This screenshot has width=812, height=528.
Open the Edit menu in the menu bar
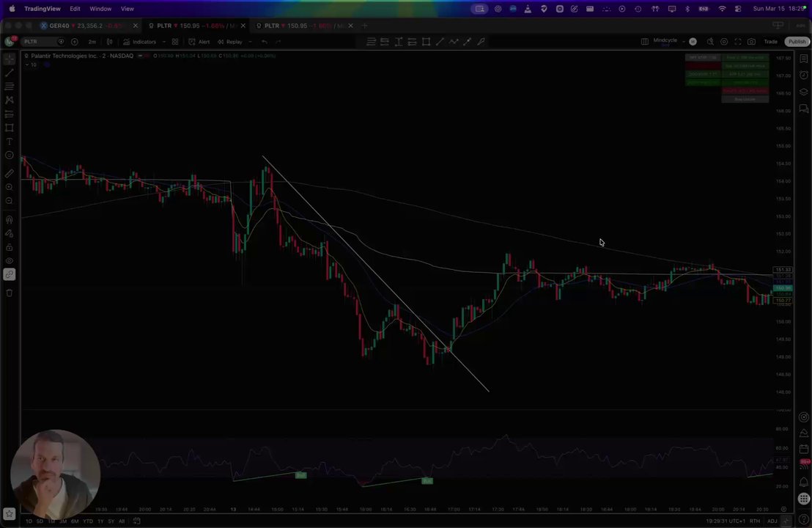pyautogui.click(x=75, y=9)
